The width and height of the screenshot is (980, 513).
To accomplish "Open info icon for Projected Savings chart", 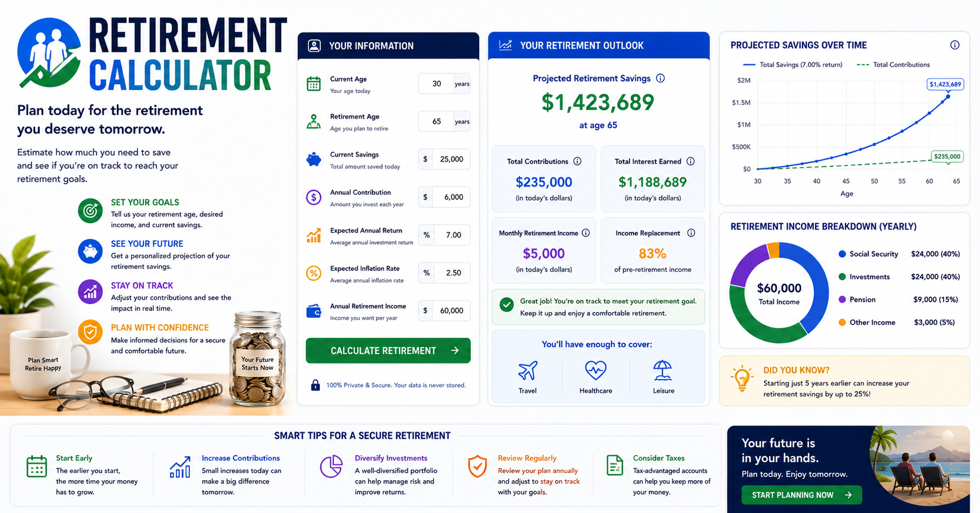I will (955, 45).
